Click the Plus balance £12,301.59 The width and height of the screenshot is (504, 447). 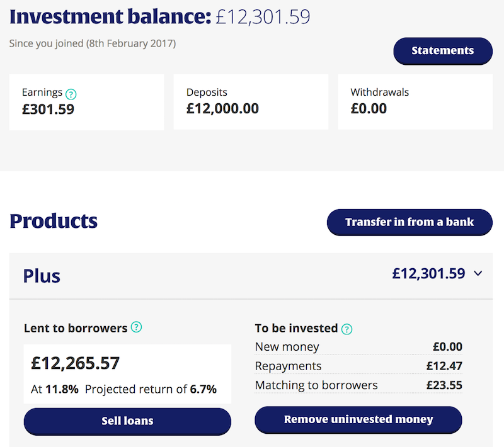click(428, 274)
